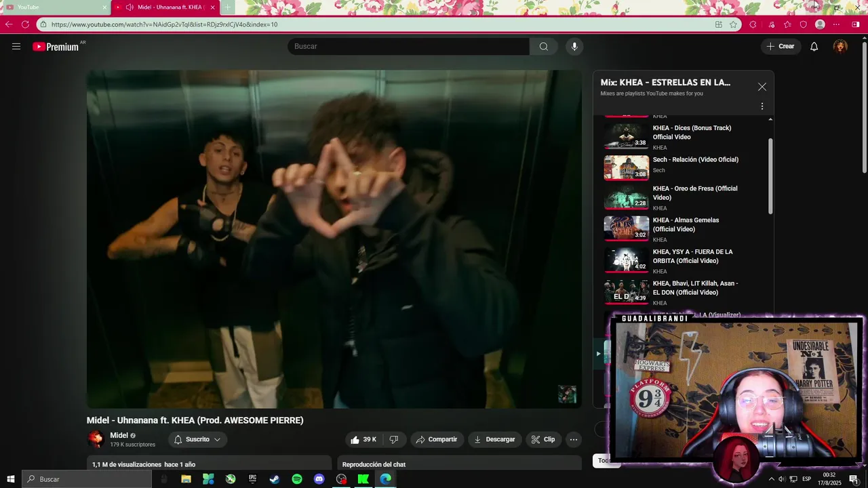Viewport: 868px width, 488px height.
Task: Close the first YouTube tab
Action: coord(104,7)
